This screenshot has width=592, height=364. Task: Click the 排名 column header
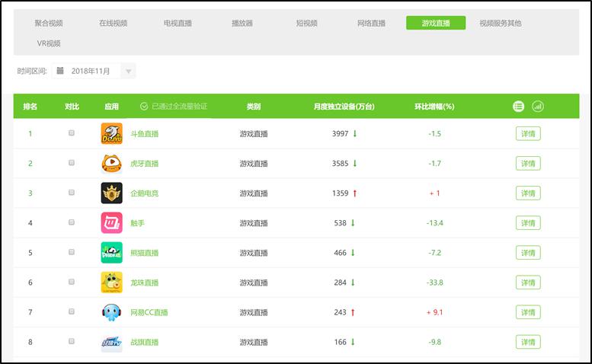[x=30, y=107]
